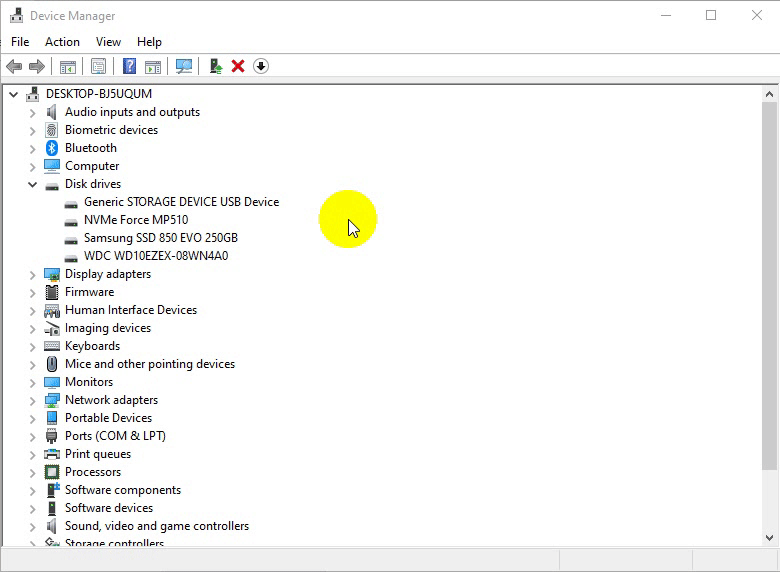Viewport: 780px width, 572px height.
Task: Click the Back arrow toolbar icon
Action: [14, 66]
